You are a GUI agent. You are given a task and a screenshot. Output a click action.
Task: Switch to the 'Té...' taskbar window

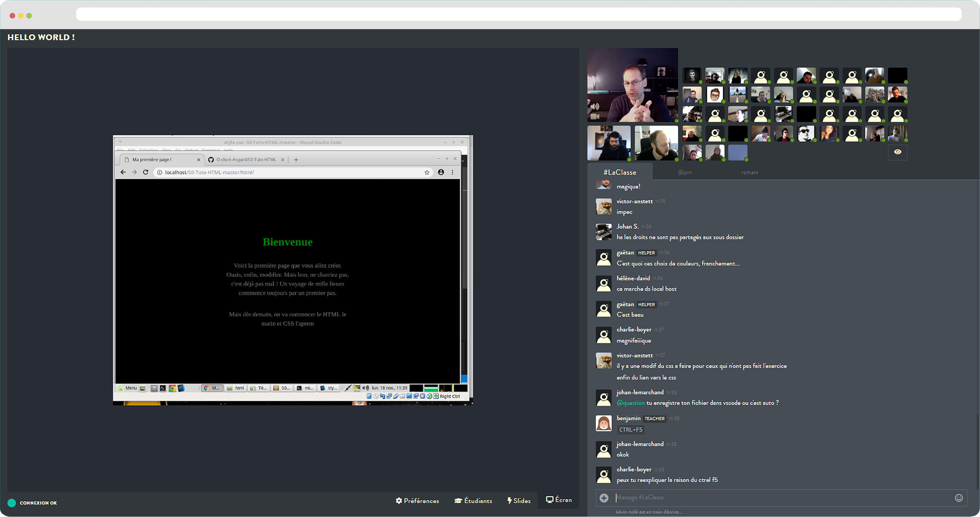pos(259,388)
